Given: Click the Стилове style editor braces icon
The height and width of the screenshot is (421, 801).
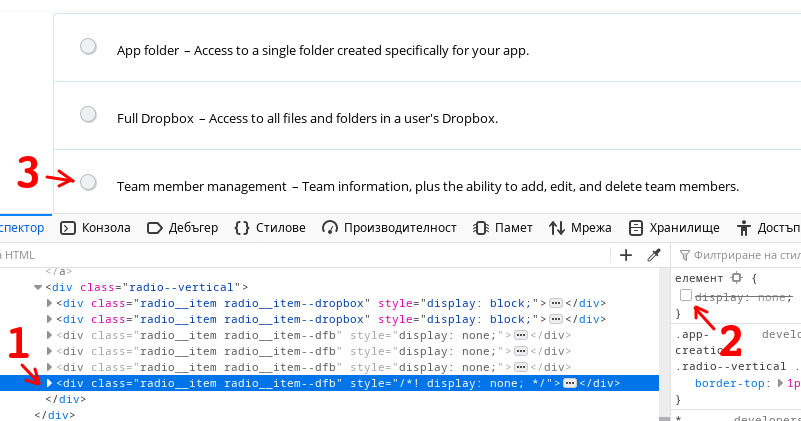Looking at the screenshot, I should [242, 228].
